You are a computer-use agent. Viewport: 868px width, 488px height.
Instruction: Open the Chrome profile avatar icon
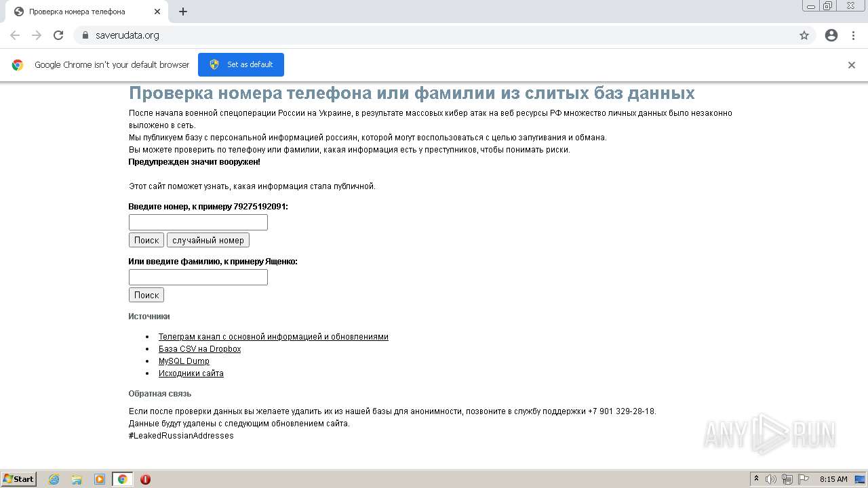(x=831, y=35)
